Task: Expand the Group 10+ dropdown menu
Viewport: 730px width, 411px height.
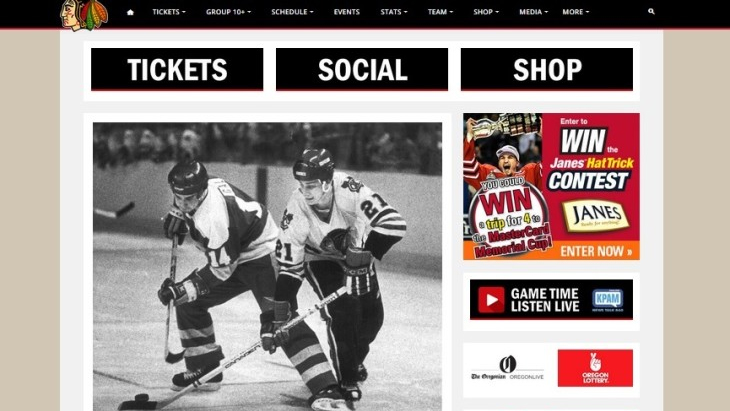Action: (228, 12)
